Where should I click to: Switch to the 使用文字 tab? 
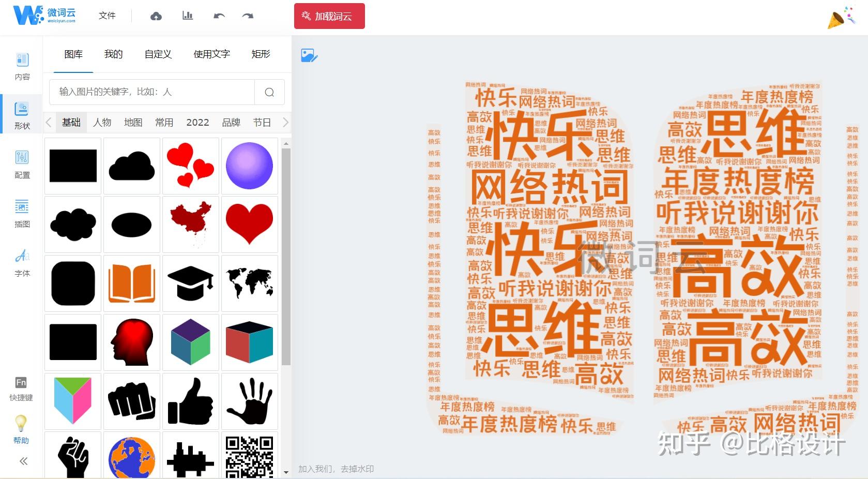point(211,54)
